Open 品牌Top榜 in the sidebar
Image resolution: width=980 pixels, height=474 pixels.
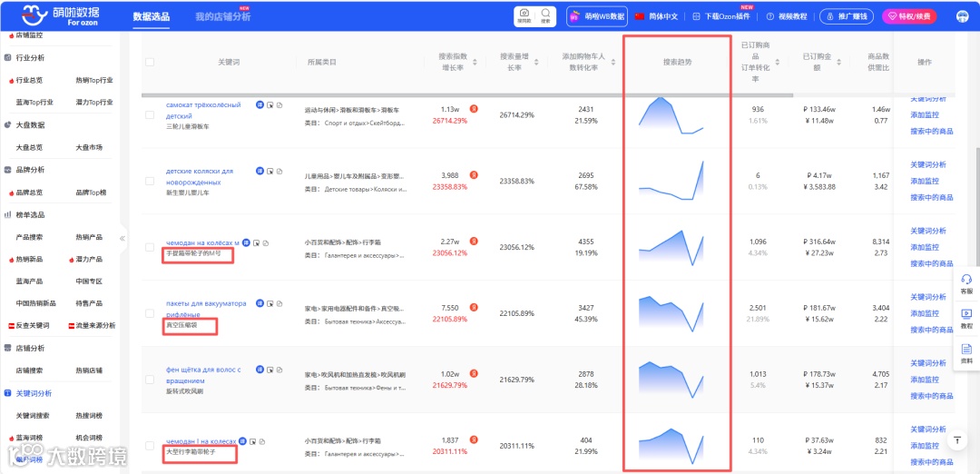click(91, 193)
